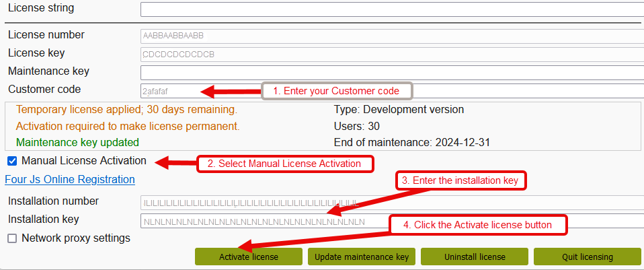Click the License number field

tap(390, 36)
